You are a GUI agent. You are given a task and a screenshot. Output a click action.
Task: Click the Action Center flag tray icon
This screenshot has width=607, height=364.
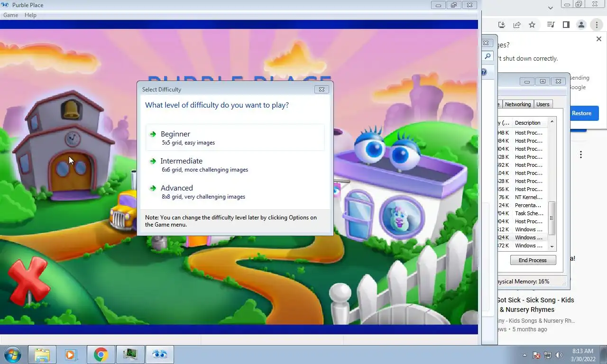[536, 355]
